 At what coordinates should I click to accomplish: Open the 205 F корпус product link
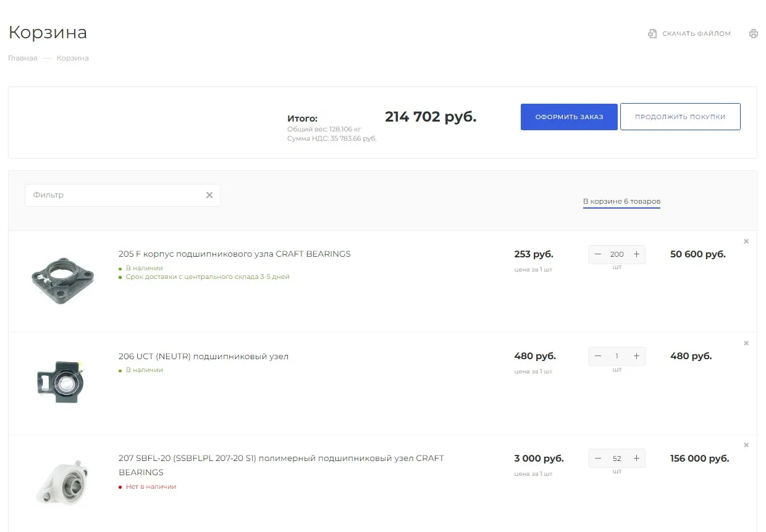coord(234,254)
